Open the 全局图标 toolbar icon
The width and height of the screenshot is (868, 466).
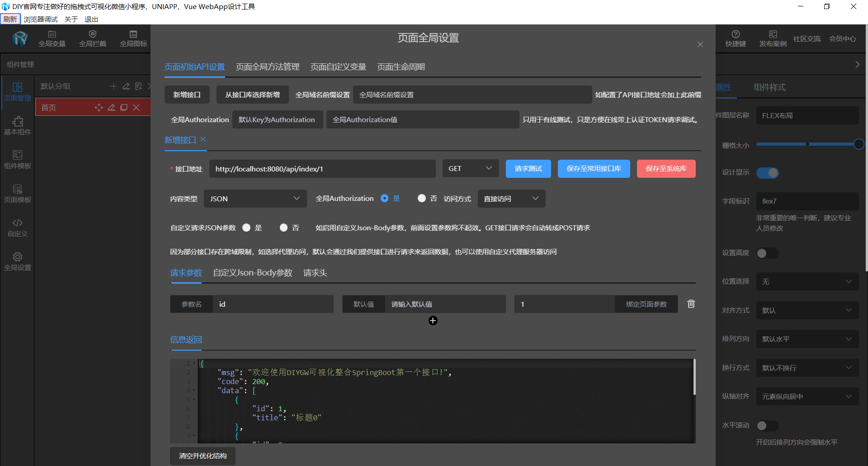coord(133,38)
